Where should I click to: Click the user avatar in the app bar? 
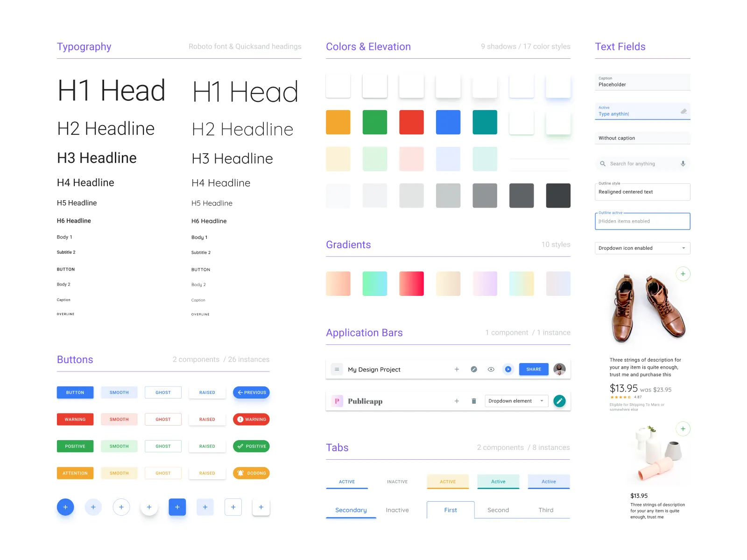[560, 369]
